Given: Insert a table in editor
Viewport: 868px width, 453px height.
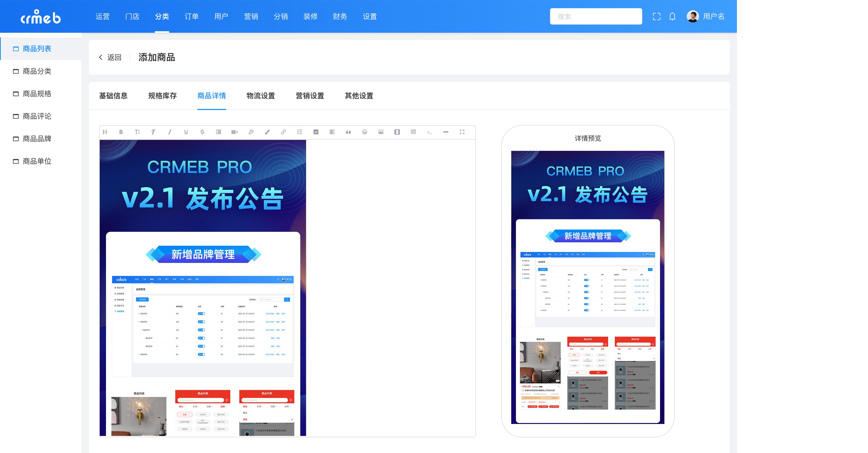Looking at the screenshot, I should (413, 132).
